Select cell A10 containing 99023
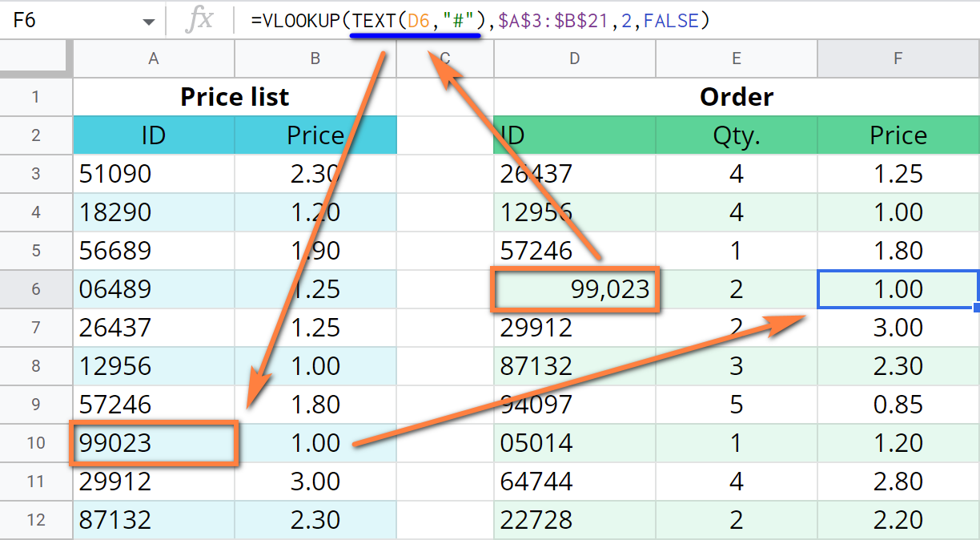The image size is (980, 540). point(153,444)
